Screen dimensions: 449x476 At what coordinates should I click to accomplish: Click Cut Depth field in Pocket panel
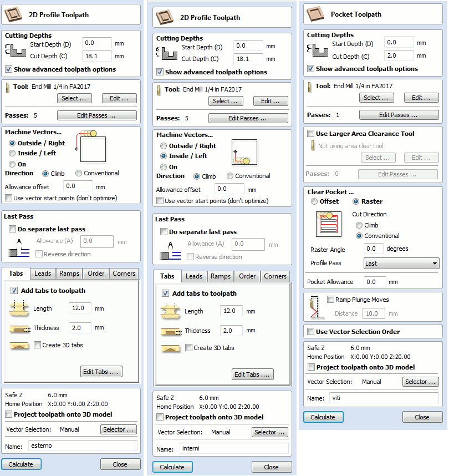pyautogui.click(x=399, y=55)
